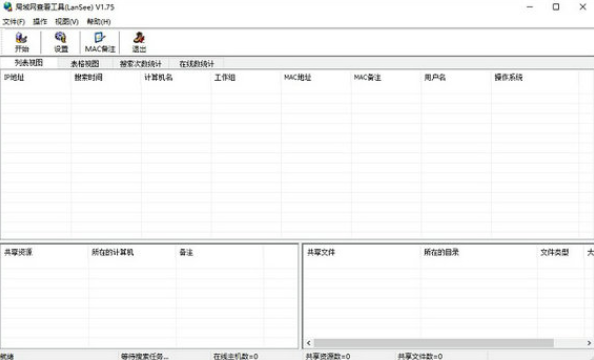594x360 pixels.
Task: Sort by the IP地址 column header
Action: (x=36, y=77)
